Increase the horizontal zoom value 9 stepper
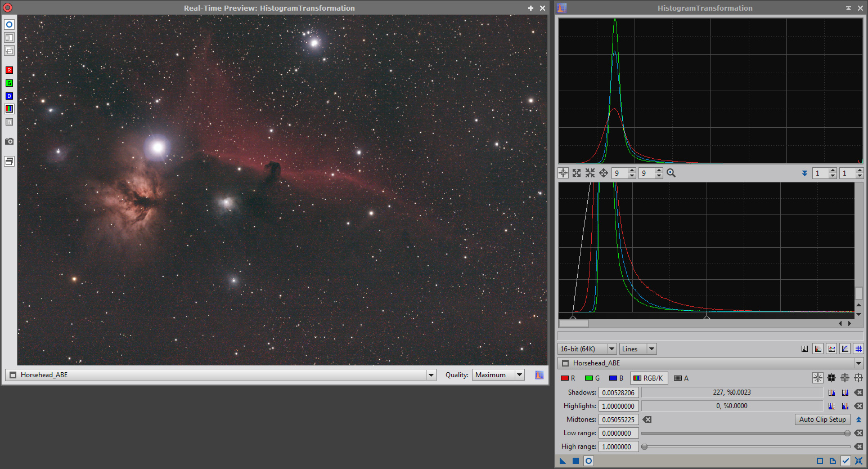This screenshot has width=868, height=469. 632,171
